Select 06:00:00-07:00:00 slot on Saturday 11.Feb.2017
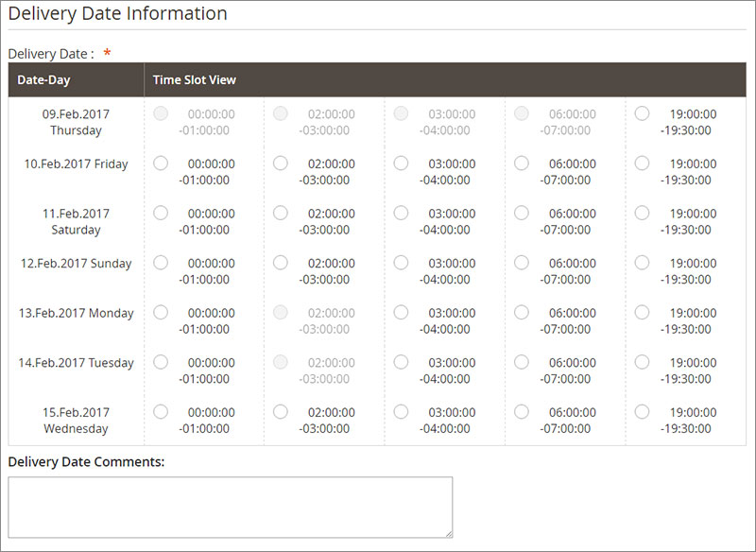This screenshot has width=756, height=552. point(522,213)
